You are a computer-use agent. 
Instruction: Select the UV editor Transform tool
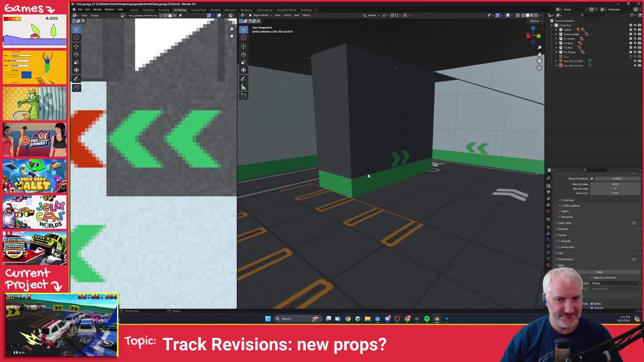pos(76,70)
